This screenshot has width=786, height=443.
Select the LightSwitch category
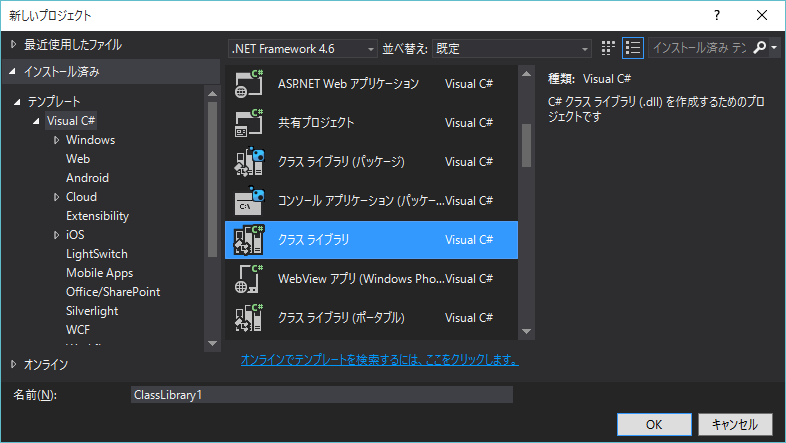point(97,254)
